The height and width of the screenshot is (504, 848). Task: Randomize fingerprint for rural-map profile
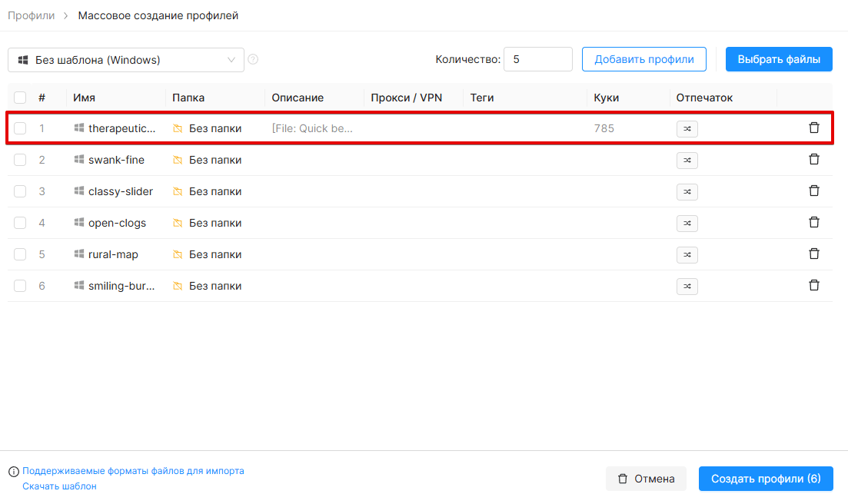[x=687, y=254]
